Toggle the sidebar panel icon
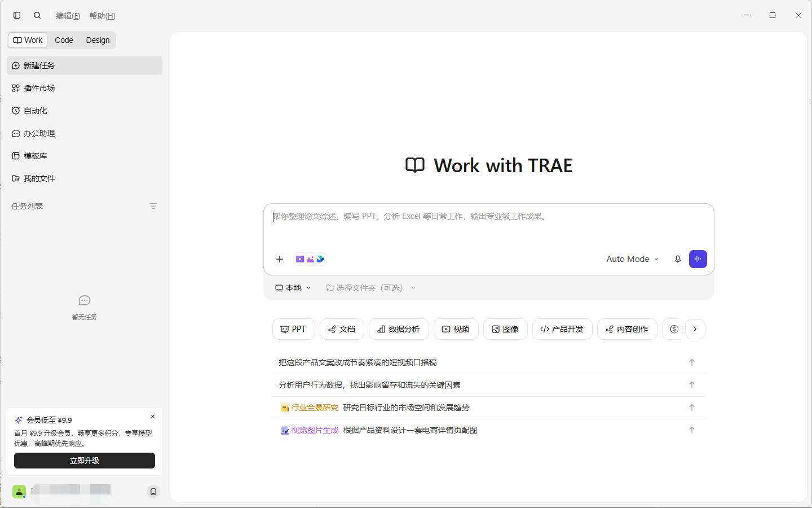 17,15
